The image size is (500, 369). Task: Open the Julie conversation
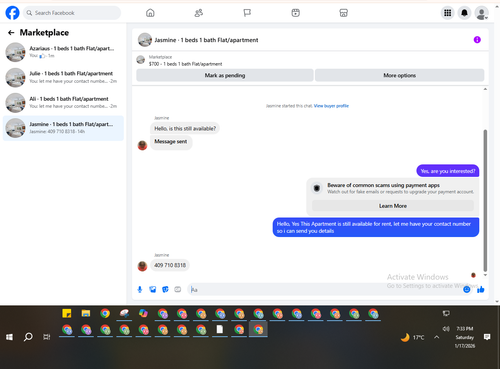[63, 77]
